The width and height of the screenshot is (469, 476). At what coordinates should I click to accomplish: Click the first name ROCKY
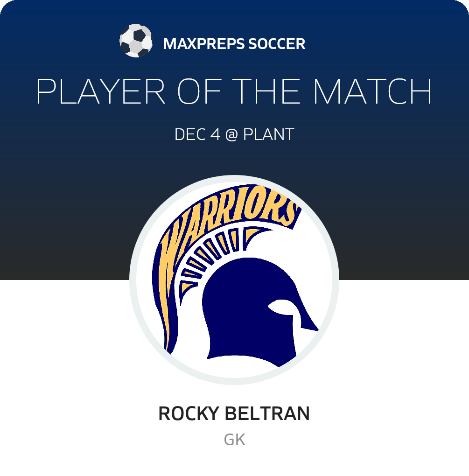click(x=189, y=413)
